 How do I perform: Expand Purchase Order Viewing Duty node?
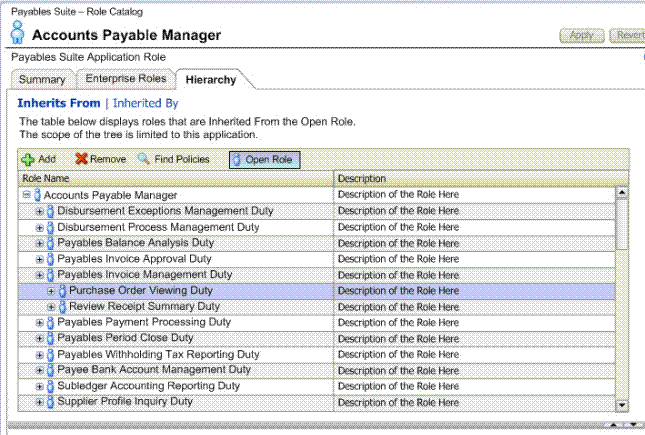coord(51,291)
